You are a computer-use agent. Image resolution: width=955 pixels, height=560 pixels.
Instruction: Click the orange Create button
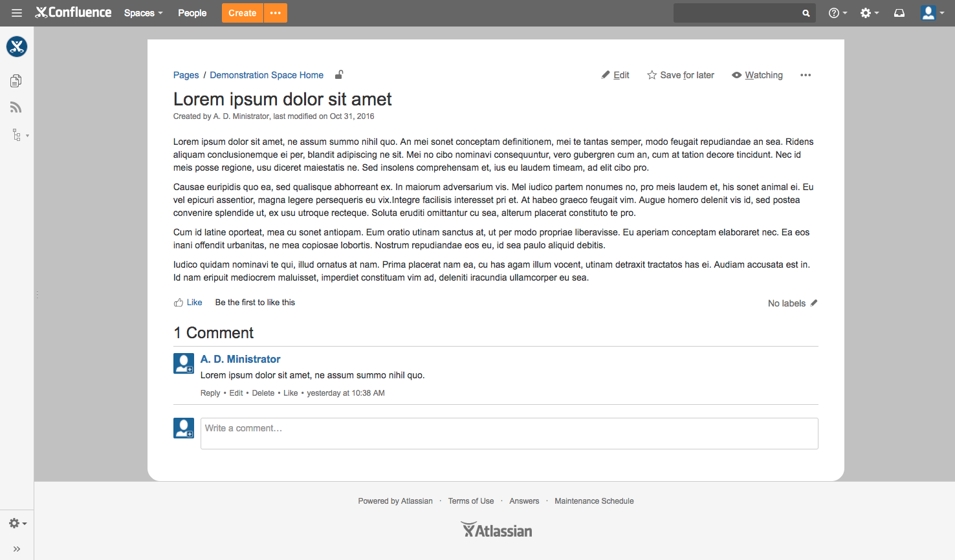[x=242, y=13]
